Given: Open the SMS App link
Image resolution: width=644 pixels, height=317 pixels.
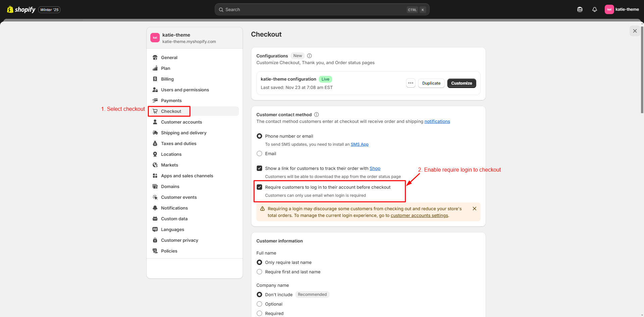Looking at the screenshot, I should pos(359,144).
